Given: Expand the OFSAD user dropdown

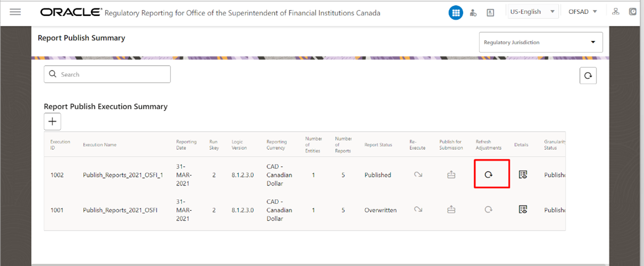Looking at the screenshot, I should [x=583, y=12].
